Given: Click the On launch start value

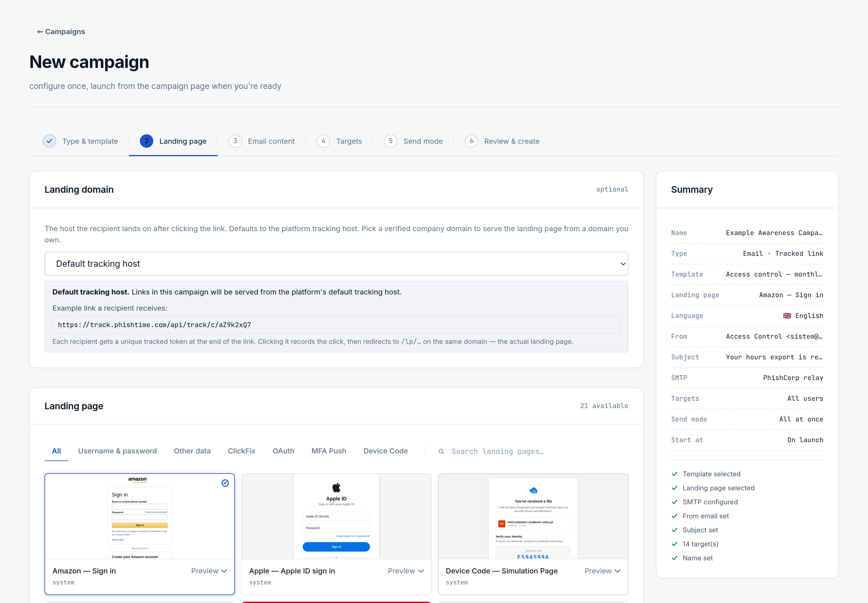Looking at the screenshot, I should point(805,440).
